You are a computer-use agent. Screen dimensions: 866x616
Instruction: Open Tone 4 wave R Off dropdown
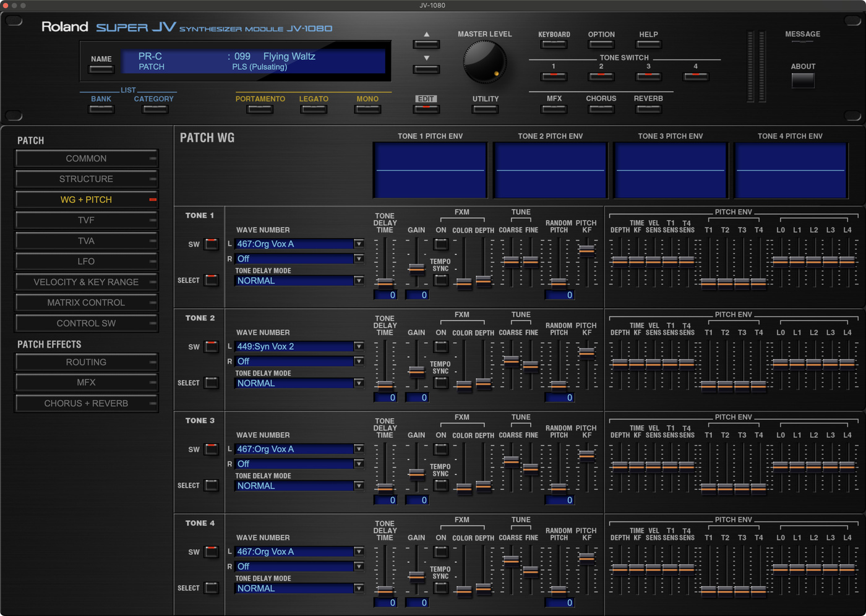click(299, 567)
